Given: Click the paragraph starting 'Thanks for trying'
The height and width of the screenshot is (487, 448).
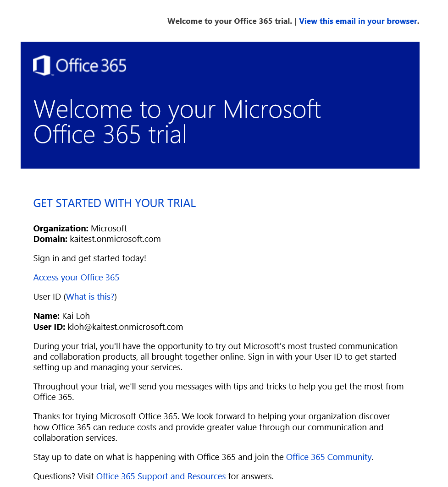Looking at the screenshot, I should click(212, 427).
